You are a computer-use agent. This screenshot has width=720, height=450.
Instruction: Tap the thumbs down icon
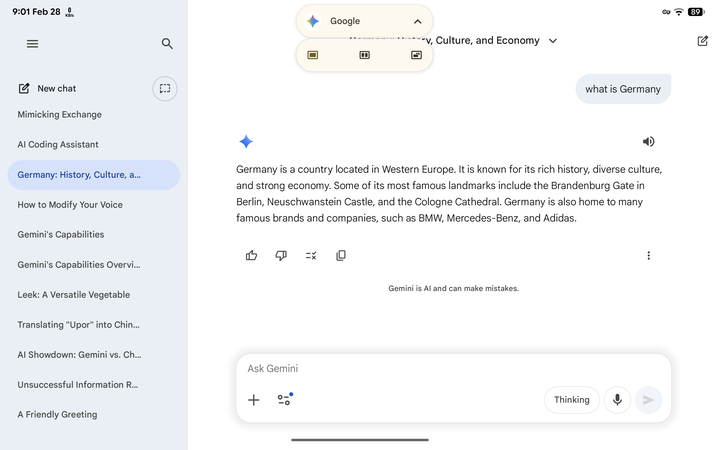281,256
